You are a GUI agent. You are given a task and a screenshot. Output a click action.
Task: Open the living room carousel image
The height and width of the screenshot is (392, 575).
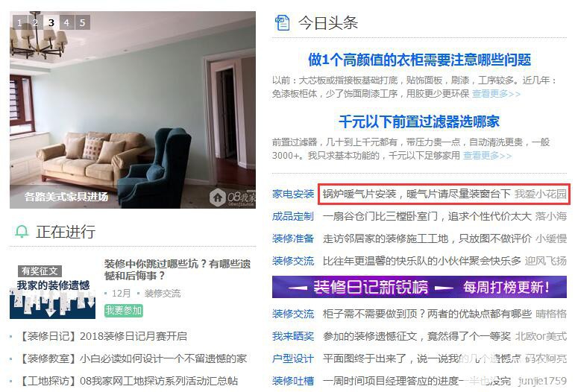[x=133, y=110]
